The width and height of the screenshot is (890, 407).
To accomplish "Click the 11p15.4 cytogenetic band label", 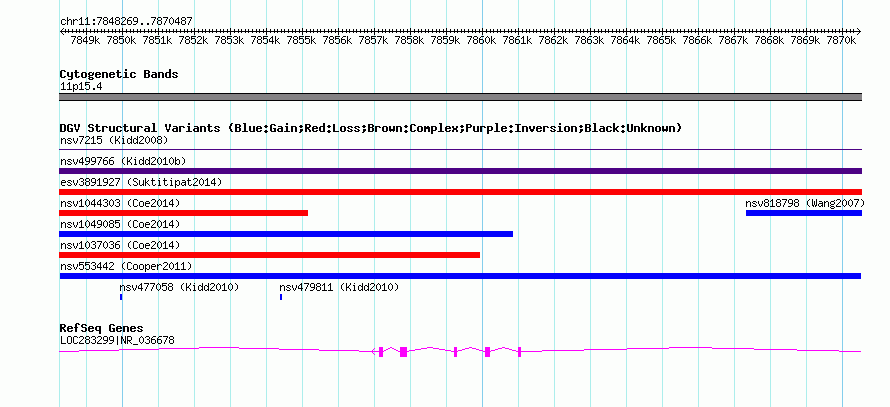I will (x=81, y=87).
